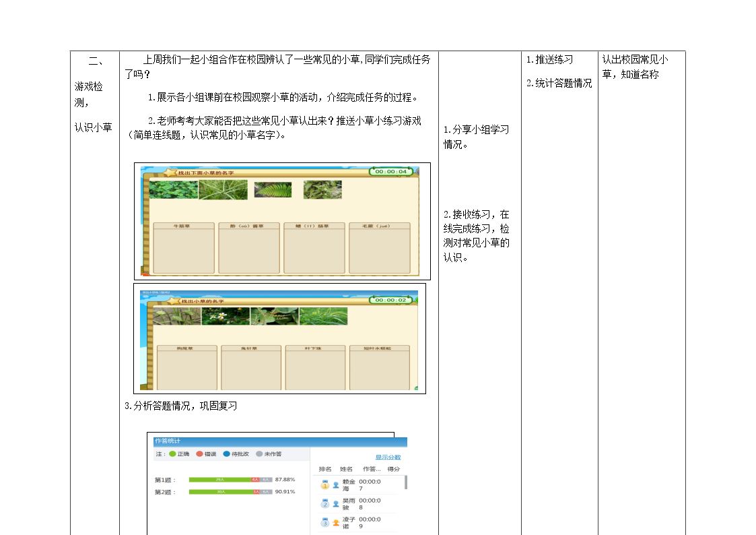
Task: Click the 牛筋草 answer box
Action: (184, 248)
